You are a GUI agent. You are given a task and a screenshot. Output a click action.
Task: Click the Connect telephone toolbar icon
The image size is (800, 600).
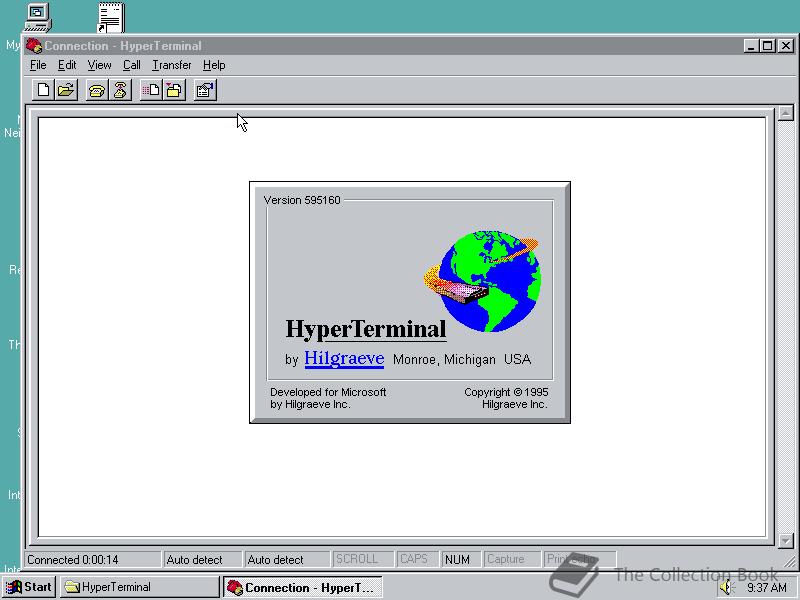pos(96,90)
